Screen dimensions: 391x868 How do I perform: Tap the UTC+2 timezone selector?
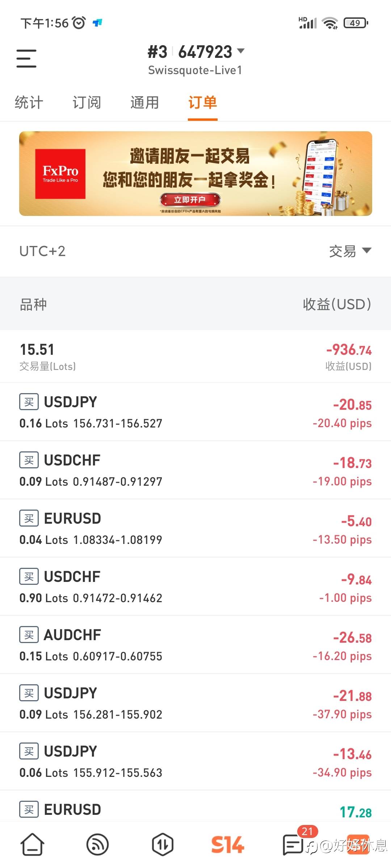(x=42, y=251)
